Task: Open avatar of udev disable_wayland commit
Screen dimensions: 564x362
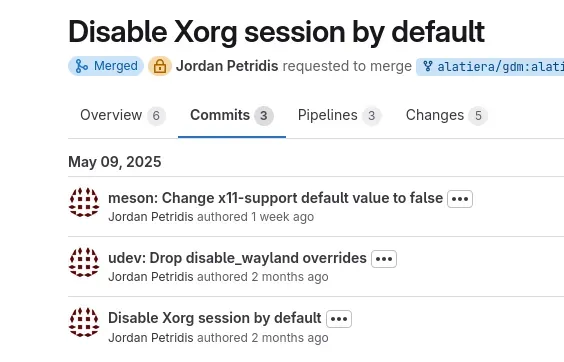Action: coord(84,262)
